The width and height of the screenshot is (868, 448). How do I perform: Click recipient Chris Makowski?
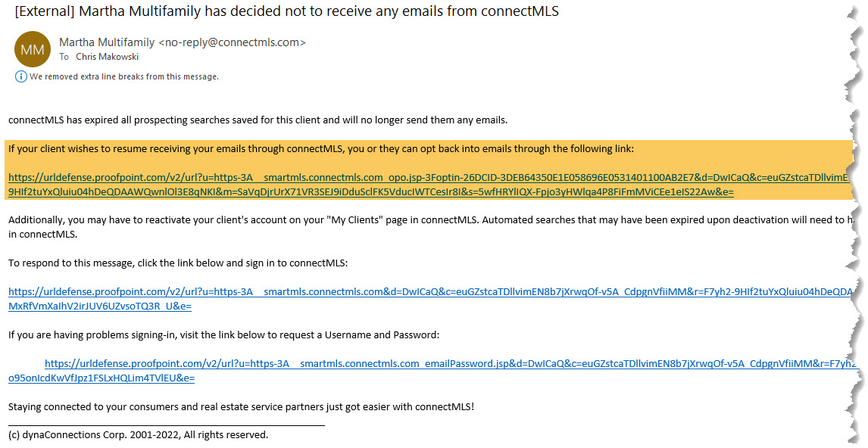click(107, 57)
